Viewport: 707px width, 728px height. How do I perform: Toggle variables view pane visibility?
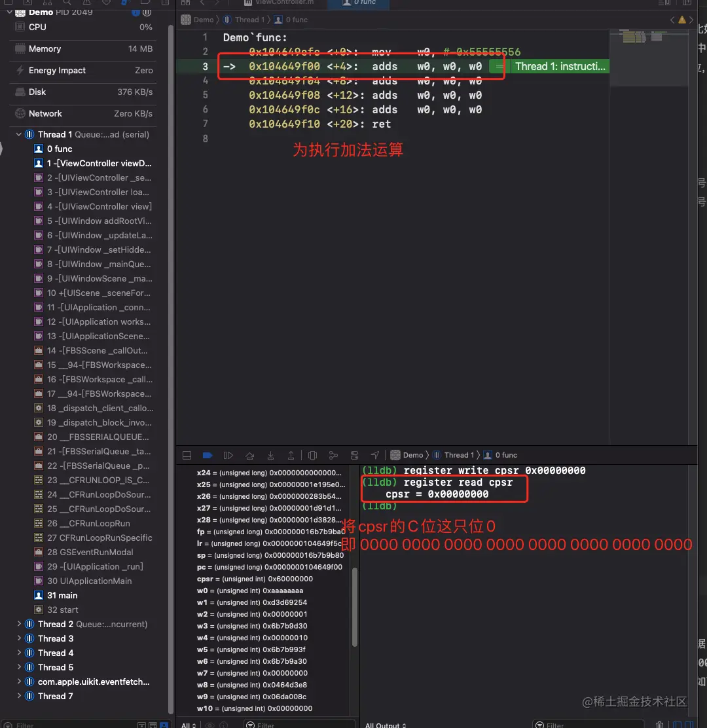coord(678,725)
